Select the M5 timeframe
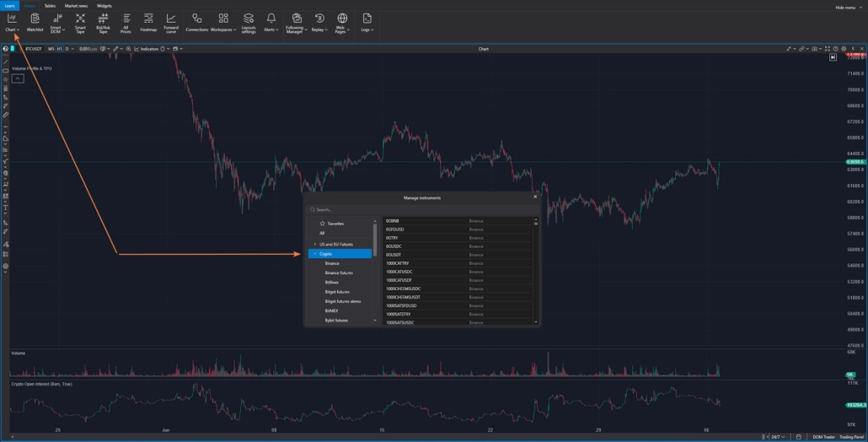Screen dimensions: 868x442 click(51, 49)
